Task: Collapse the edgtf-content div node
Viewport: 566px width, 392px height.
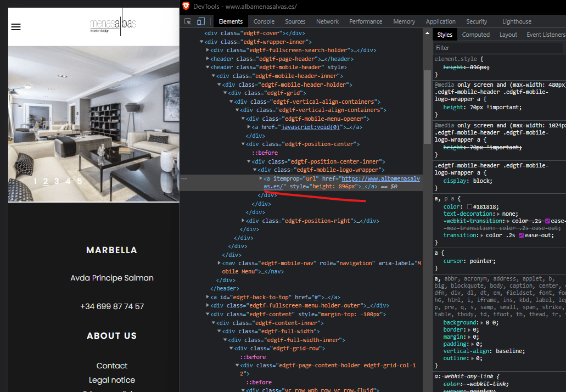Action: coord(208,314)
